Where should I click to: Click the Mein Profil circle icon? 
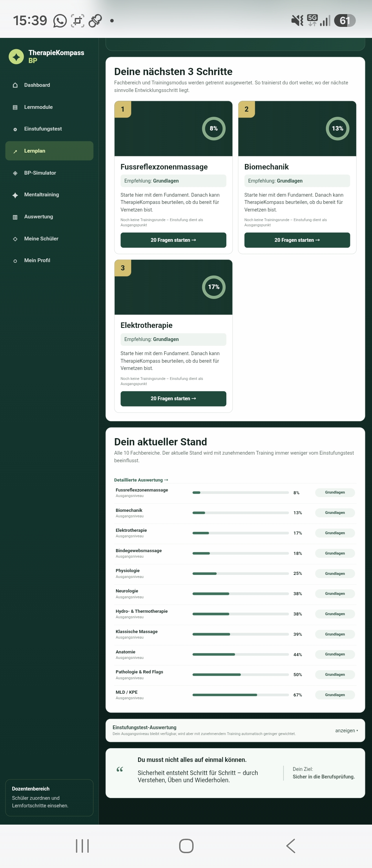tap(15, 261)
